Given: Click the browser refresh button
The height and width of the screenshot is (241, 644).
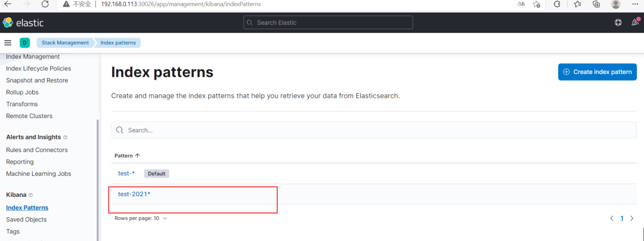Looking at the screenshot, I should [x=45, y=4].
